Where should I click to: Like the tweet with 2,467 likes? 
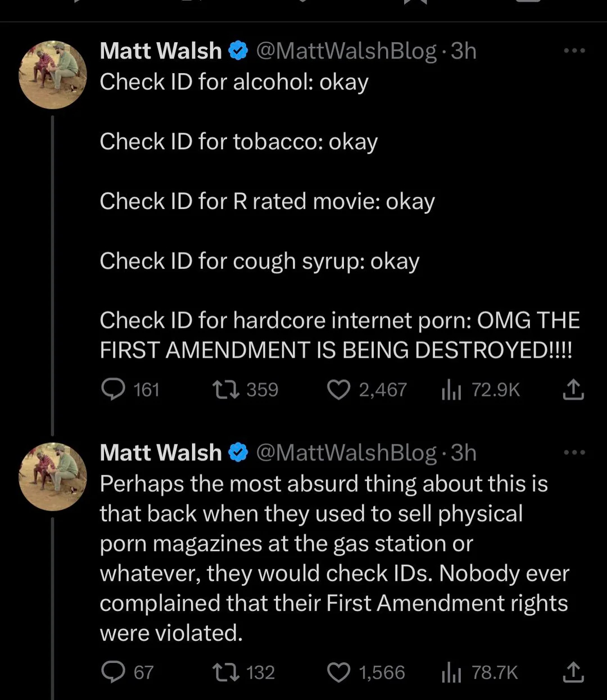pyautogui.click(x=339, y=389)
